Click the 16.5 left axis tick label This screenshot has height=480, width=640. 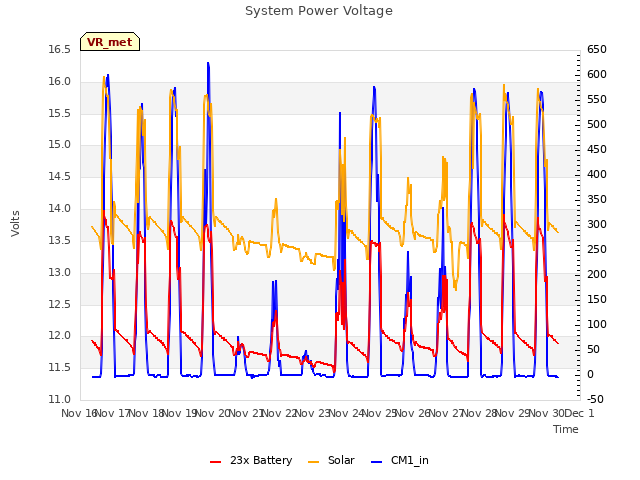tap(60, 49)
